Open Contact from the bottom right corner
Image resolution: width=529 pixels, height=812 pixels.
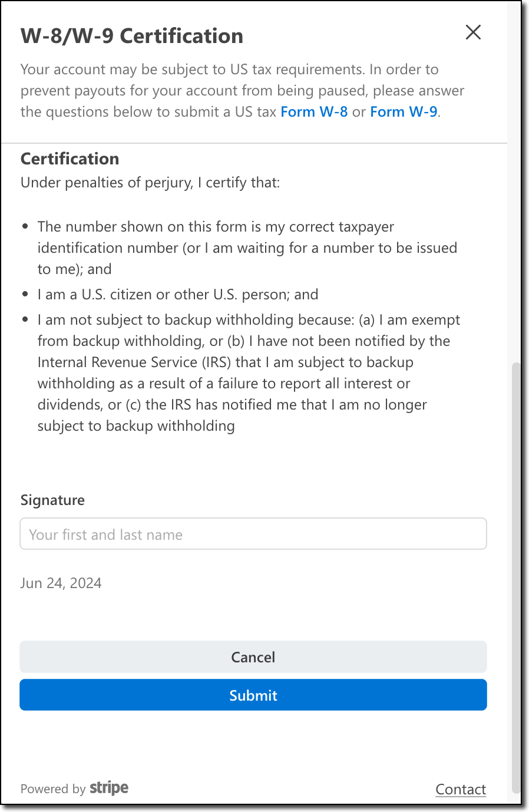(461, 789)
